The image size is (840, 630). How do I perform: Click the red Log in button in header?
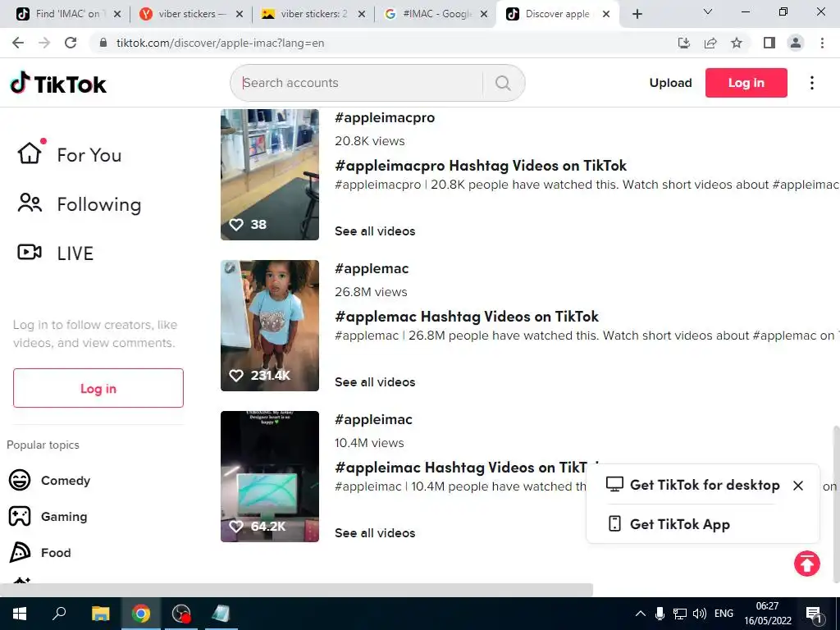(746, 83)
